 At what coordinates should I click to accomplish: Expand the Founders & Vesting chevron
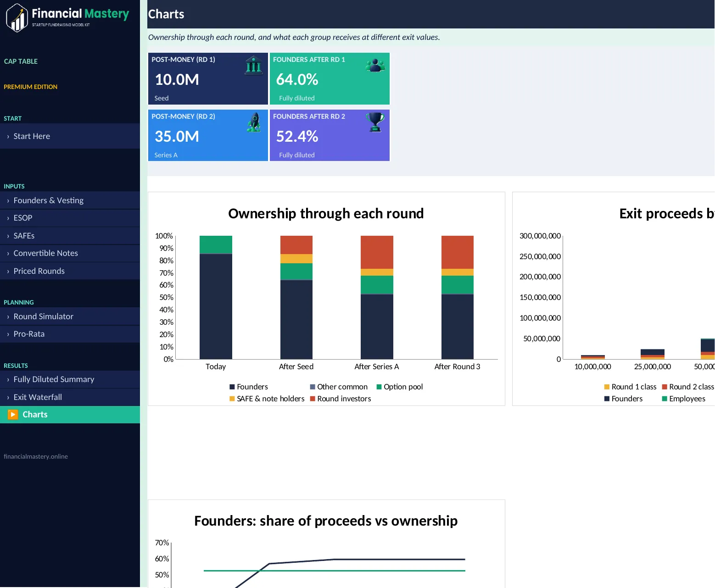[8, 201]
